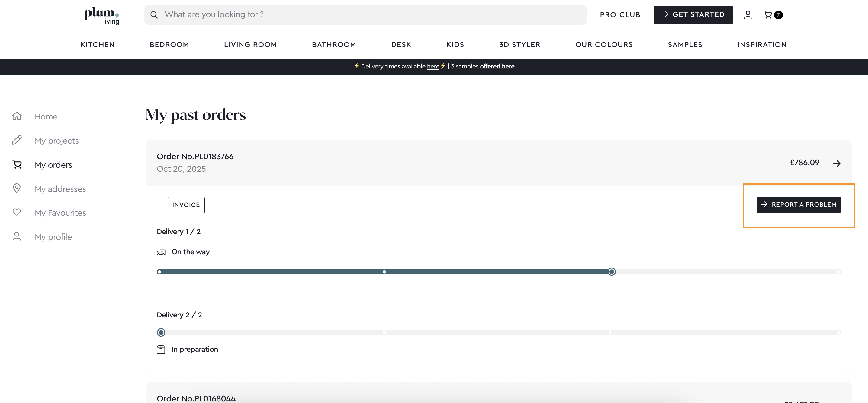Expand order PL0183766 details arrow
The image size is (868, 403).
pyautogui.click(x=836, y=163)
